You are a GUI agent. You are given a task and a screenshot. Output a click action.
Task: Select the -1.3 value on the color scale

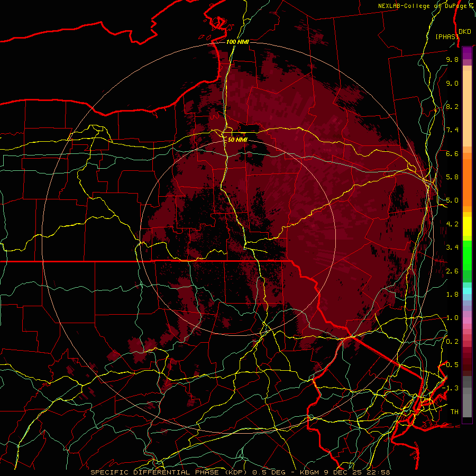point(450,388)
